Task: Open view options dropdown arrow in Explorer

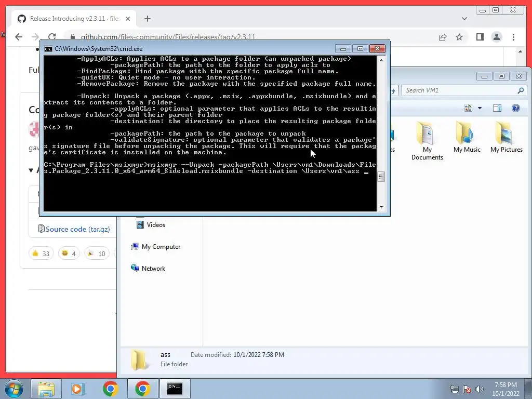Action: (480, 108)
